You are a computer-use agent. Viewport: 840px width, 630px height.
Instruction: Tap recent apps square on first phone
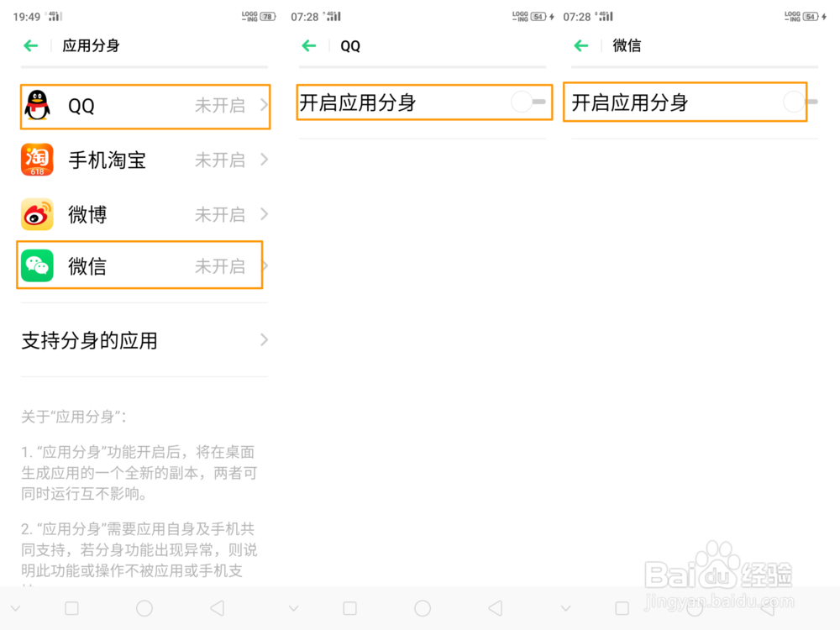tap(71, 608)
